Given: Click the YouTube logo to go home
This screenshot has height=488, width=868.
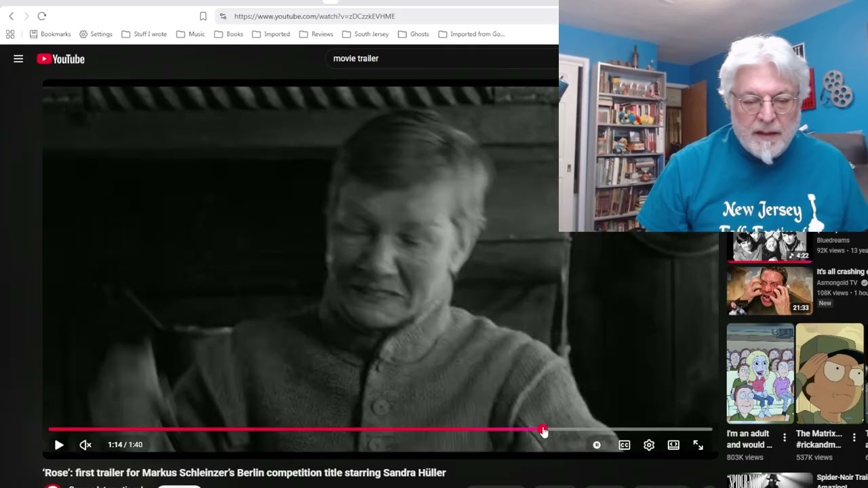Looking at the screenshot, I should (61, 59).
